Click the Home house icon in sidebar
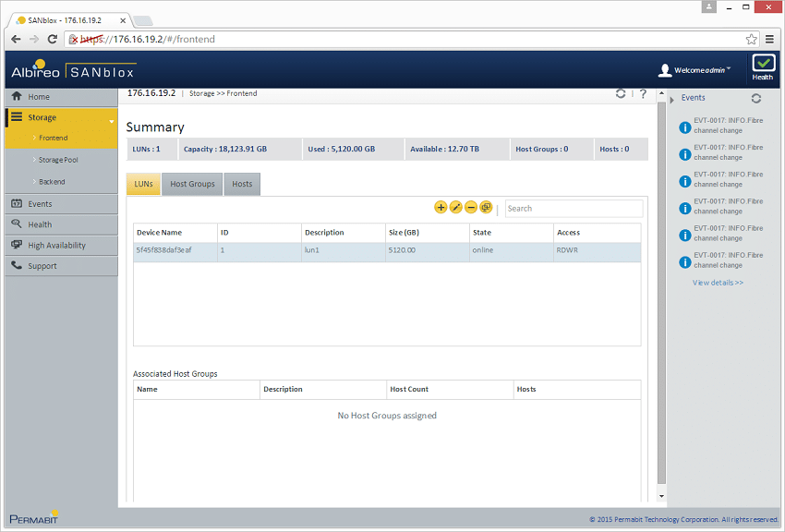The image size is (785, 532). point(17,96)
